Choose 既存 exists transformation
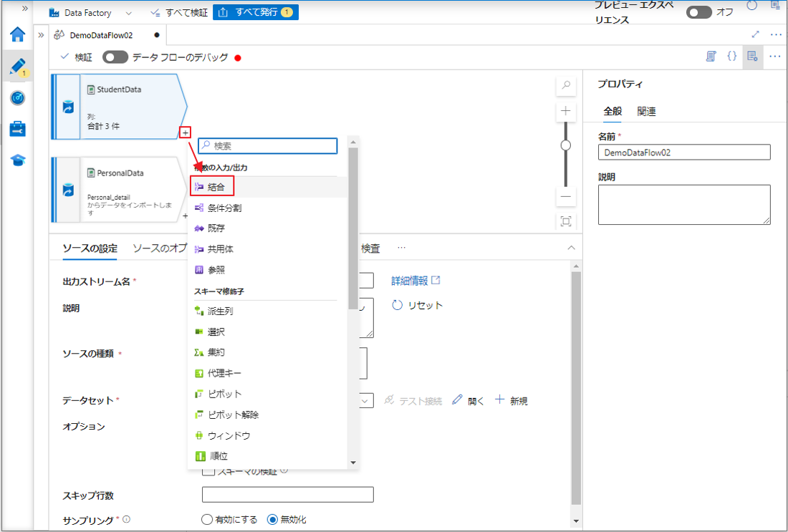 click(x=269, y=228)
